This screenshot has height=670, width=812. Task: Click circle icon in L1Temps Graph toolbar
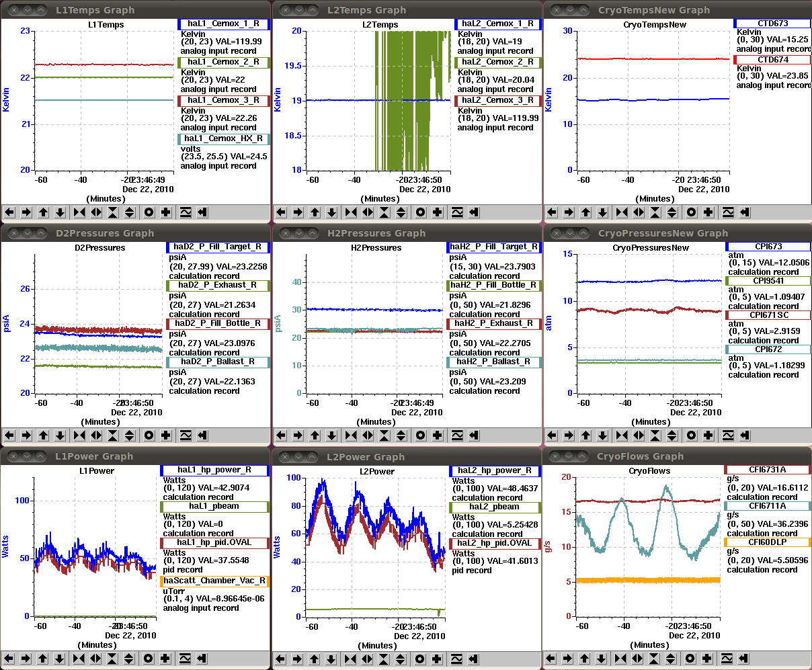point(149,212)
